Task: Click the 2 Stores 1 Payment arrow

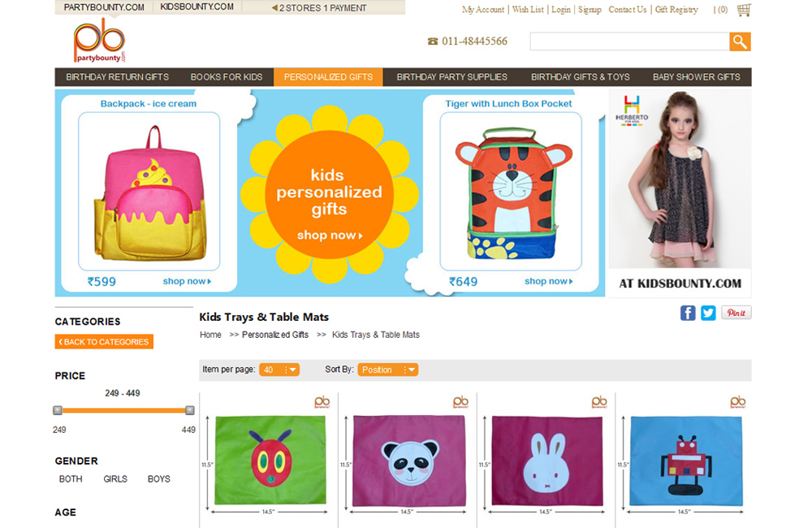Action: (x=274, y=8)
